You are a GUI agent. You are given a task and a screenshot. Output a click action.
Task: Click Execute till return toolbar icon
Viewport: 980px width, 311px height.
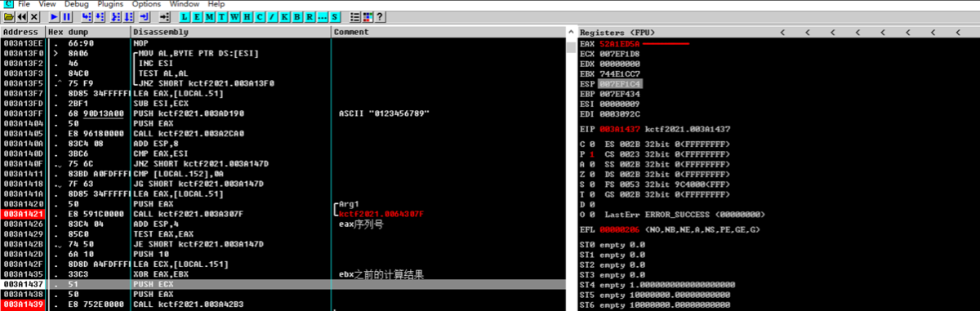tap(145, 16)
